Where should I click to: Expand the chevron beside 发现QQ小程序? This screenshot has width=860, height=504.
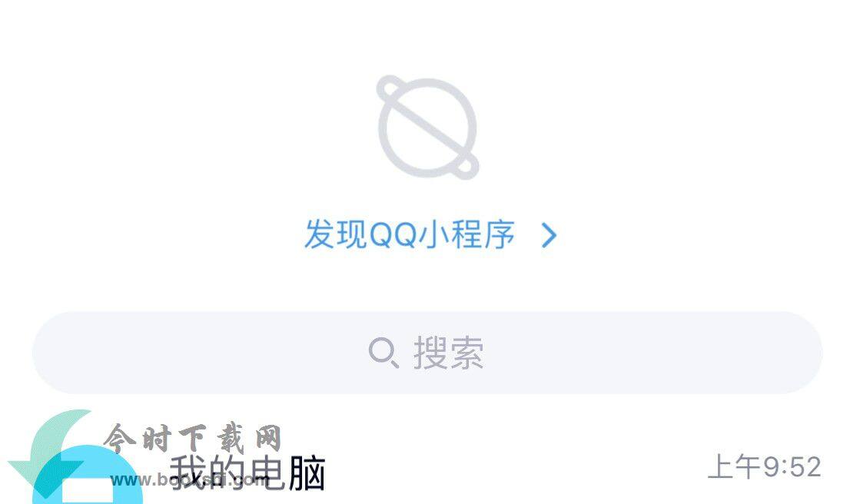point(549,235)
